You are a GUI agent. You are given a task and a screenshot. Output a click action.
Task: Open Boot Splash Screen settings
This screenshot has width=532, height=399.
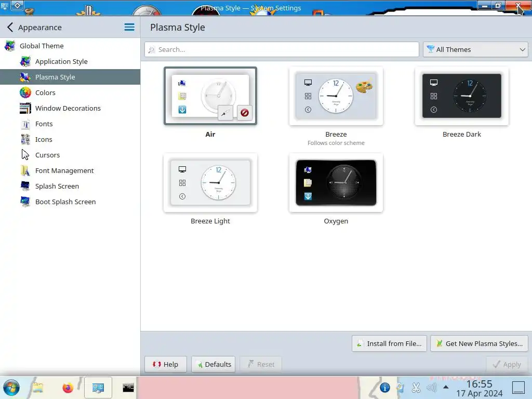click(x=70, y=202)
